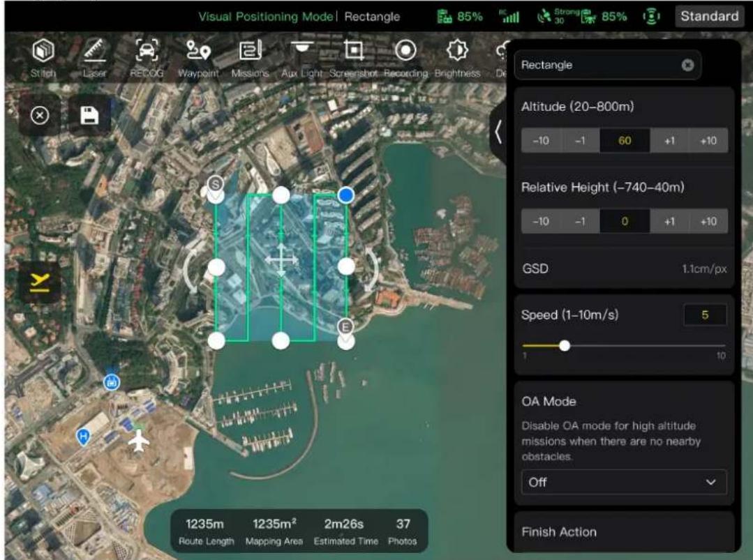Viewport: 753px width, 560px height.
Task: Clear the Rectangle mission name field
Action: click(687, 65)
